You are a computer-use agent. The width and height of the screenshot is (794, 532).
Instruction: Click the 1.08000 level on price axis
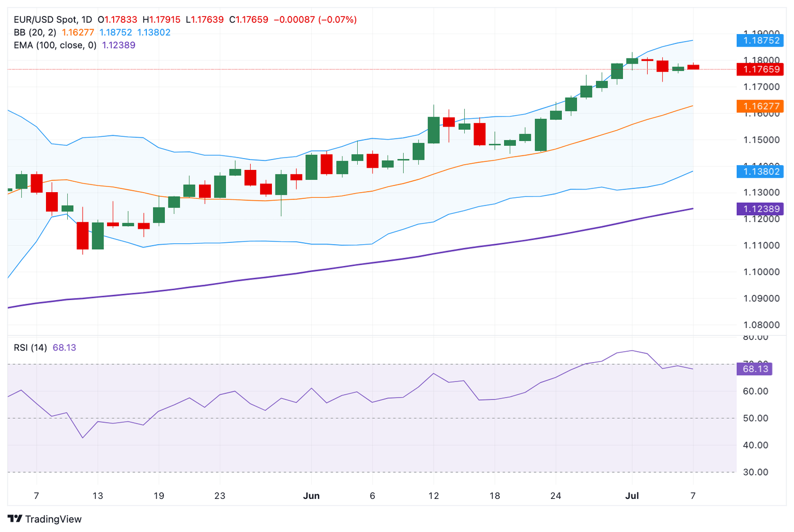tap(760, 325)
